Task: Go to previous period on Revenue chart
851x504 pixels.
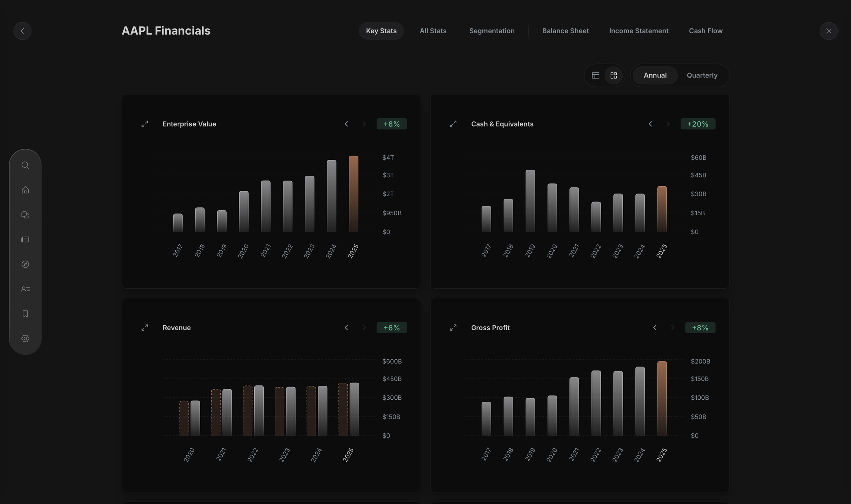Action: 346,328
